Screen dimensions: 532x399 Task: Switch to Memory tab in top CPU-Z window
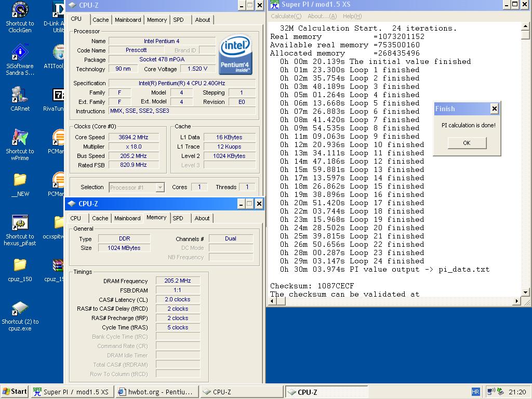[157, 20]
